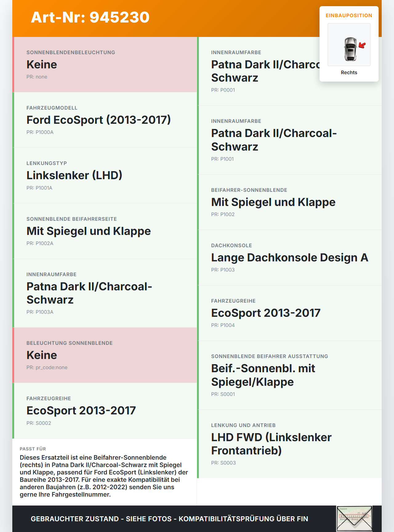
Task: Open the vehicle document thumbnail in footer
Action: click(354, 518)
